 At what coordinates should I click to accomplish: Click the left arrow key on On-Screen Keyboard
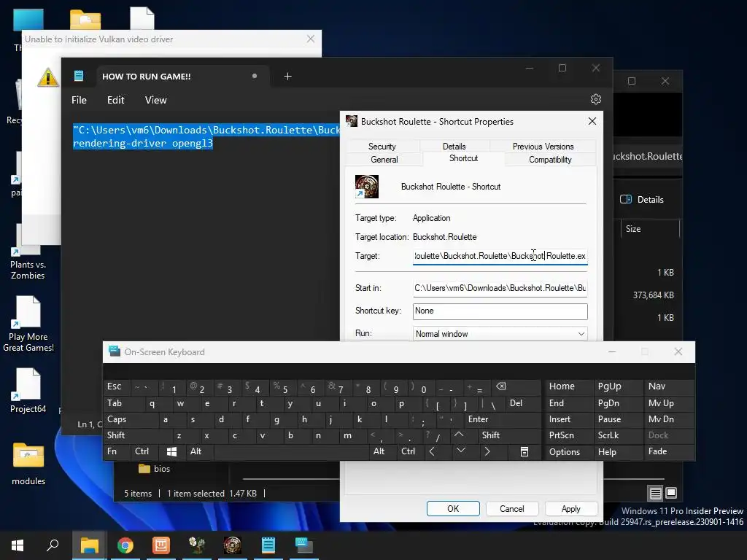(x=432, y=451)
